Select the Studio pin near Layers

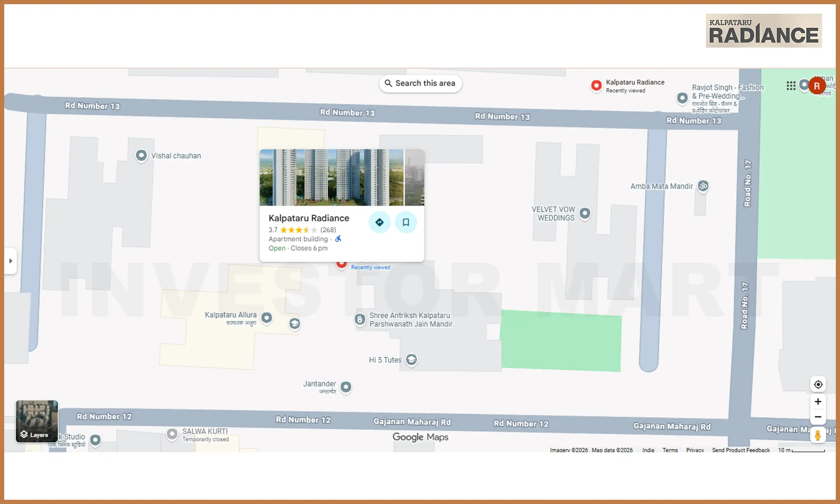95,440
